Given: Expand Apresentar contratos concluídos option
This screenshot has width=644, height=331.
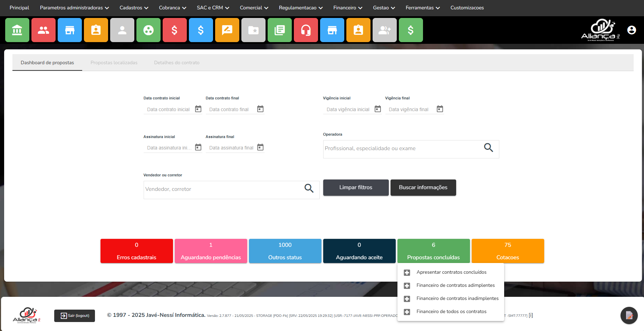Looking at the screenshot, I should tap(407, 273).
